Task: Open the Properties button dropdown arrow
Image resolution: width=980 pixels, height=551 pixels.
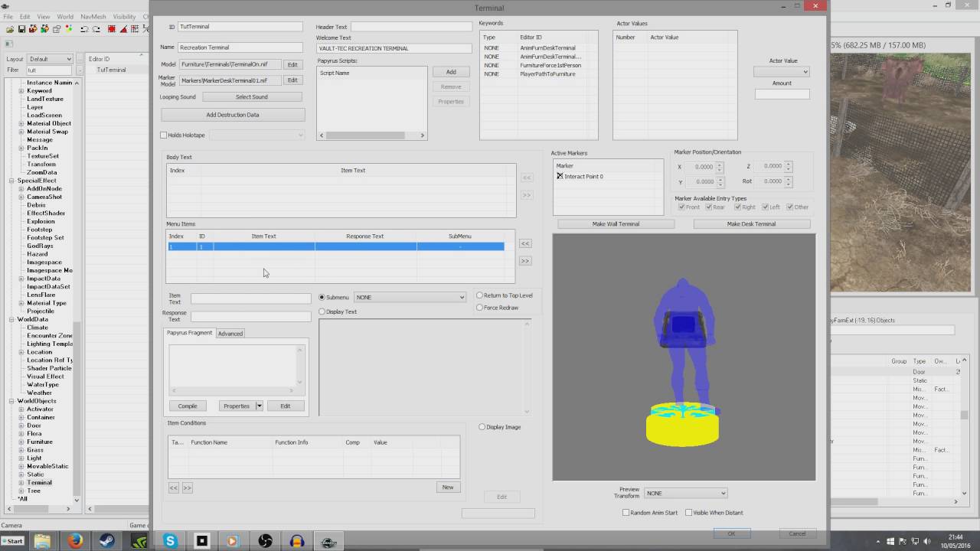Action: pyautogui.click(x=259, y=406)
